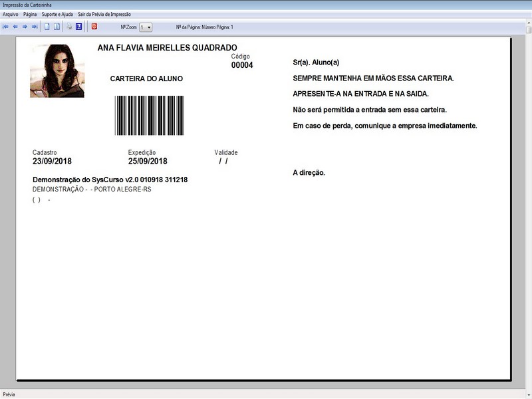Click the blue W export icon

click(x=78, y=27)
